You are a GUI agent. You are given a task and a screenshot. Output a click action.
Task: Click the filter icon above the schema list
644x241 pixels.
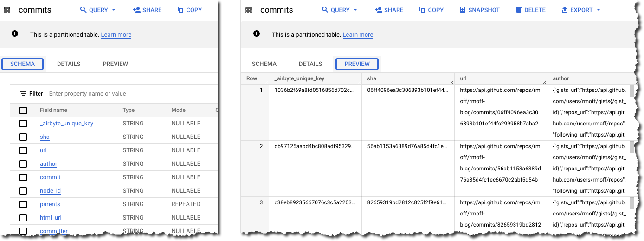pos(23,94)
